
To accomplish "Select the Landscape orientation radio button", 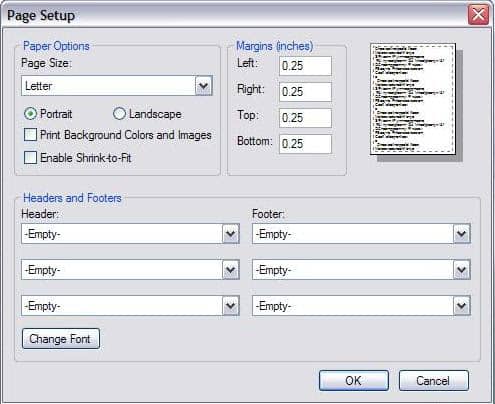I will click(x=119, y=114).
